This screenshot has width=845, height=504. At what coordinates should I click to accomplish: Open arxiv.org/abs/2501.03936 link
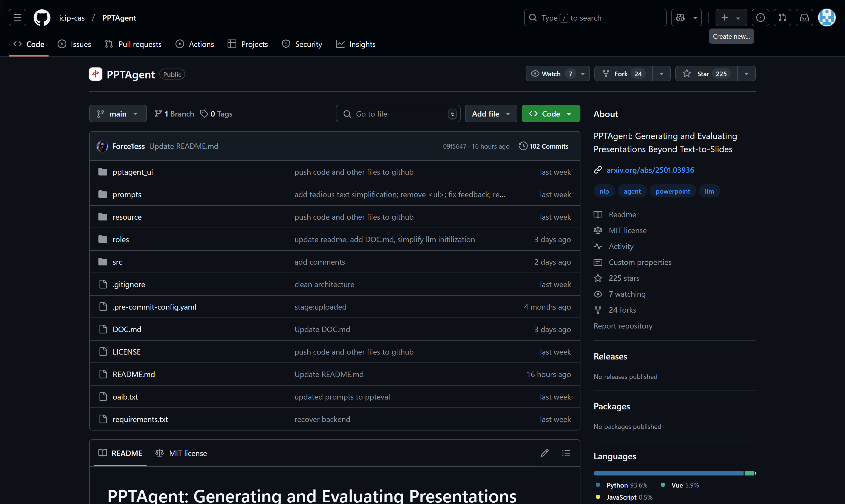pos(650,170)
